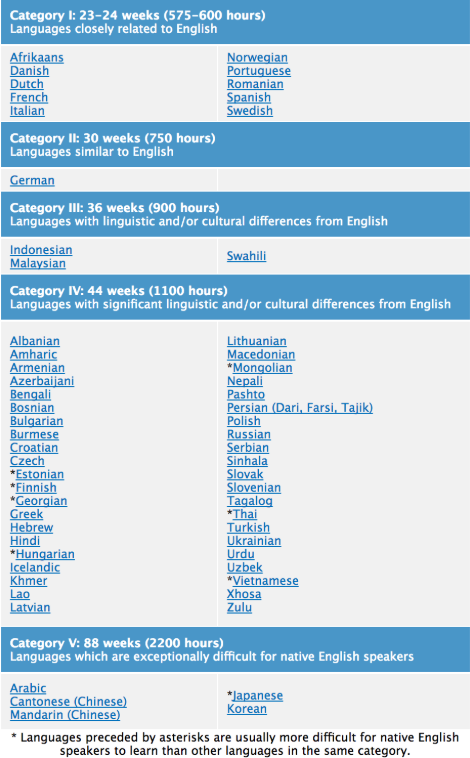
Task: Click the Cantonese (Chinese) link
Action: [x=68, y=701]
